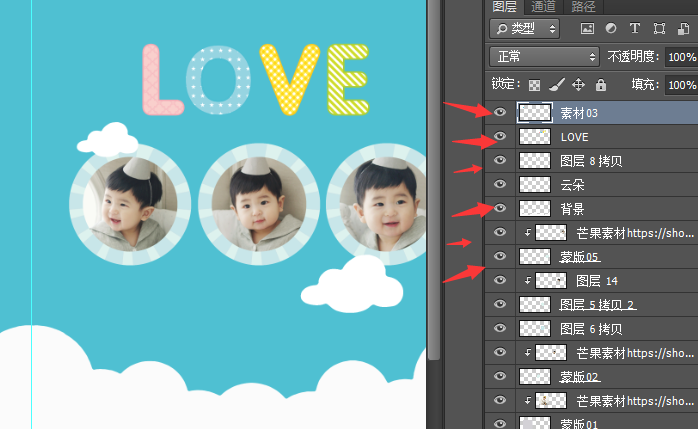Click the yellow letter V on canvas
This screenshot has height=429, width=698.
coord(290,79)
